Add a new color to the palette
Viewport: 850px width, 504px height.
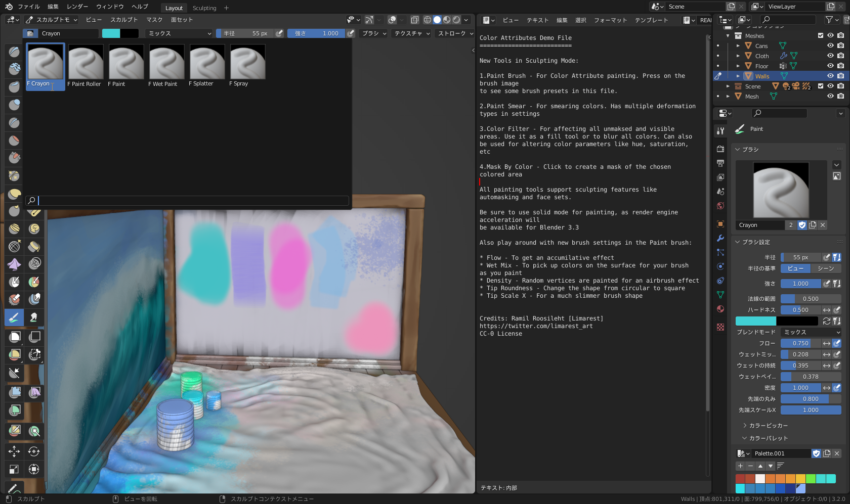pos(740,466)
